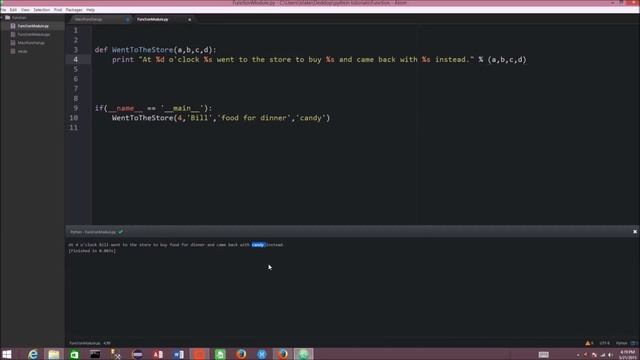
Task: Open the Selection menu
Action: [x=42, y=9]
